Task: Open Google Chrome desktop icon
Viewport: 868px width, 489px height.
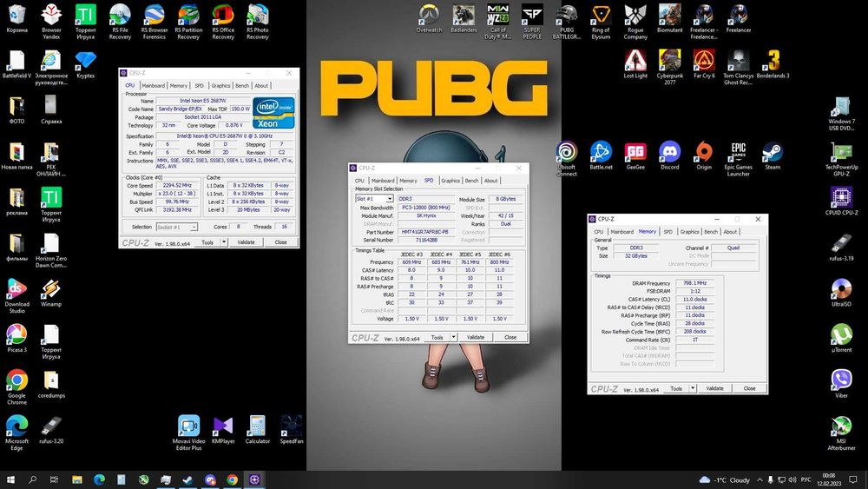Action: point(16,387)
